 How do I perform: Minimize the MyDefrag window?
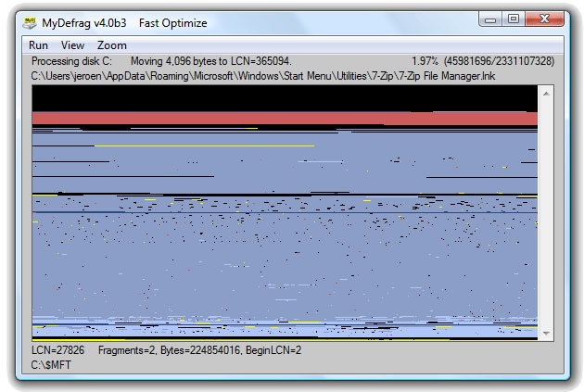click(490, 19)
